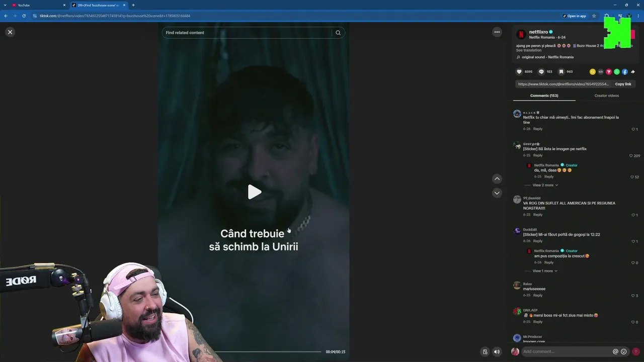
Task: Like the 'Netflix tu chiar mă uimești' comment
Action: pos(633,129)
